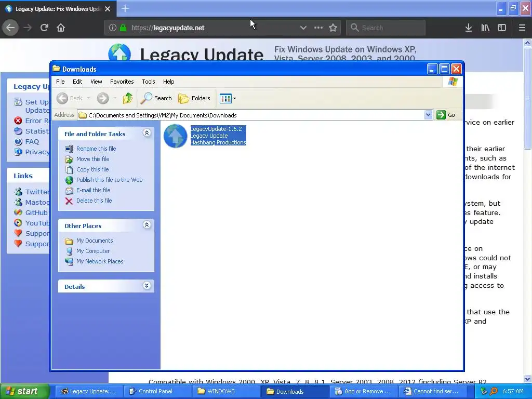Expand the address bar dropdown arrow
The height and width of the screenshot is (399, 532).
click(428, 115)
